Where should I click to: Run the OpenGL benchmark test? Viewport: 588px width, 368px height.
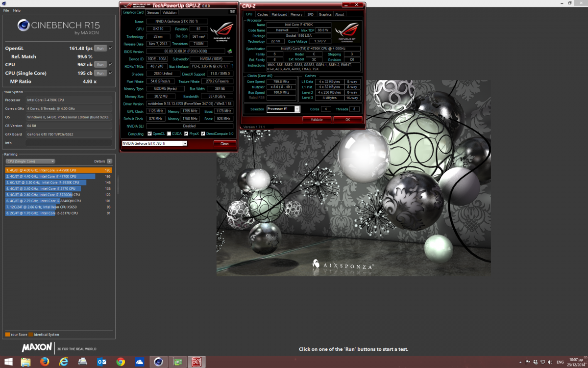coord(100,49)
